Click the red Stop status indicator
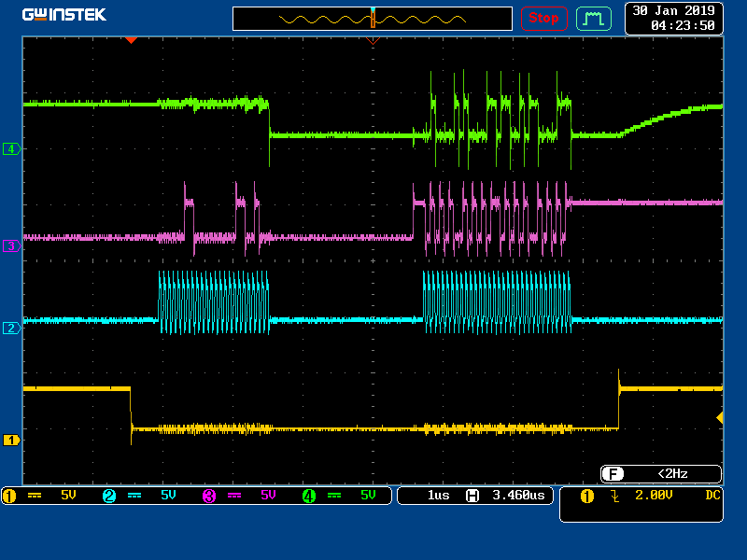 click(x=543, y=19)
